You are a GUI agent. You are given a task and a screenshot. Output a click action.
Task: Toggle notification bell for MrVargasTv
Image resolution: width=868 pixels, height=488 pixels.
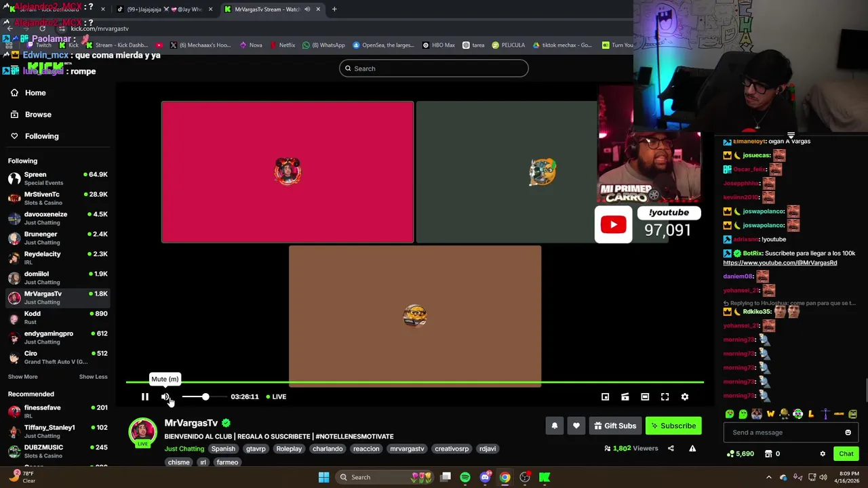(x=554, y=426)
